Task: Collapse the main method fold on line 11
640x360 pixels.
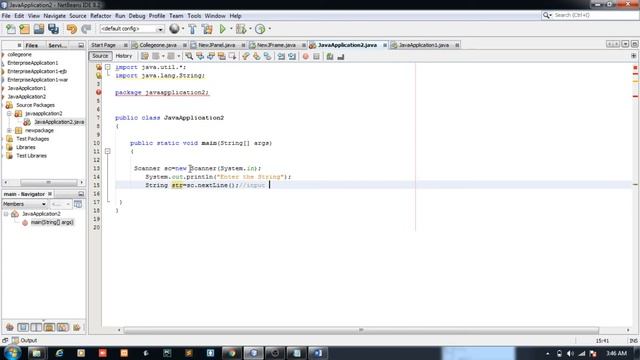Action: (x=107, y=151)
